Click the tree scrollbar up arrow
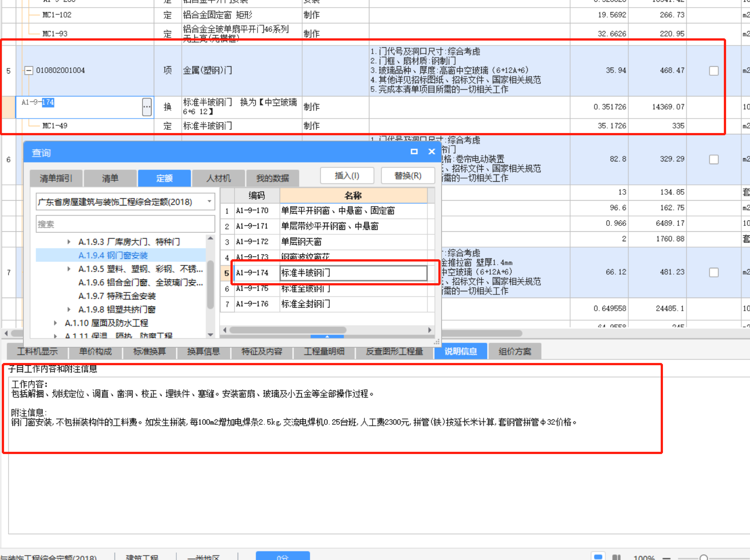Screen dimensions: 750x560 click(x=210, y=238)
